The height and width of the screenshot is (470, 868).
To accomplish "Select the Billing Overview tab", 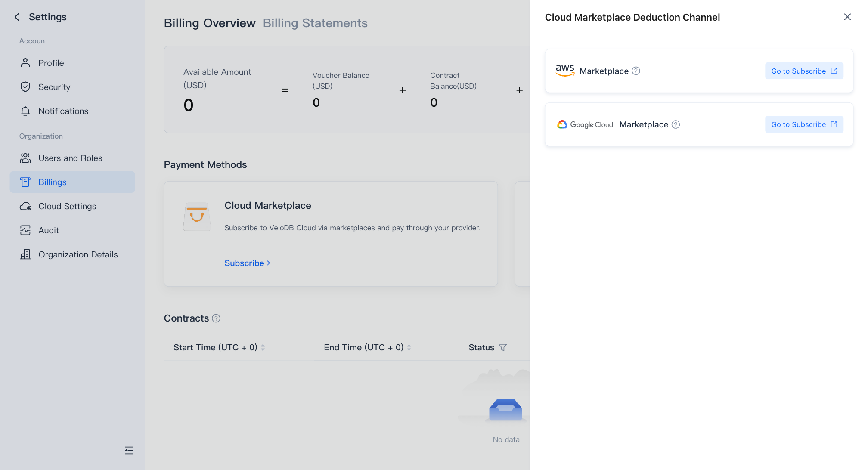I will 209,23.
